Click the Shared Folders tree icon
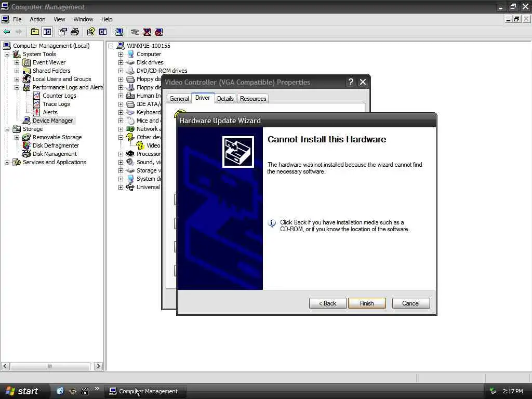 [x=26, y=71]
